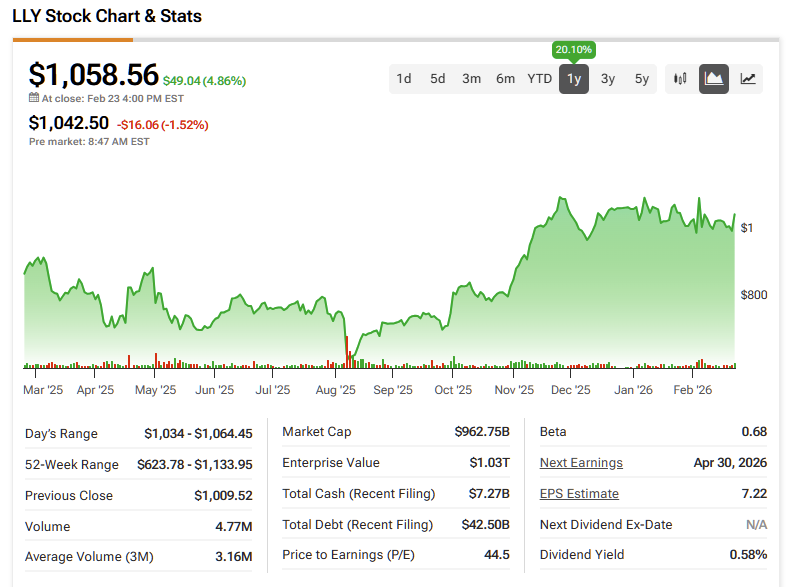Click the Mar '25 axis label

pos(43,390)
